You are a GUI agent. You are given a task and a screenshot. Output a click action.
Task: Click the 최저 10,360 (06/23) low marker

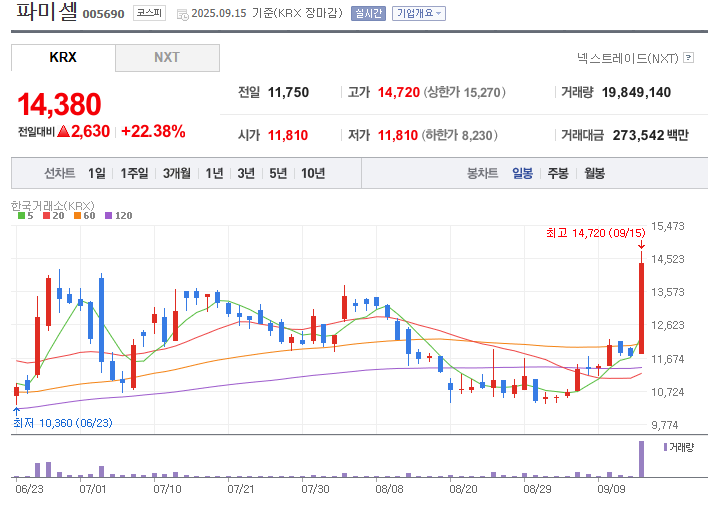(63, 423)
